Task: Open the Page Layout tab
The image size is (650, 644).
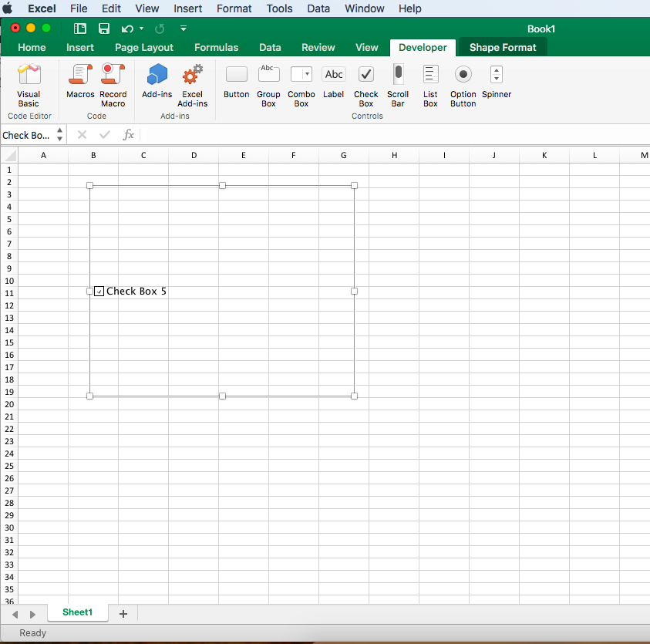Action: (x=144, y=47)
